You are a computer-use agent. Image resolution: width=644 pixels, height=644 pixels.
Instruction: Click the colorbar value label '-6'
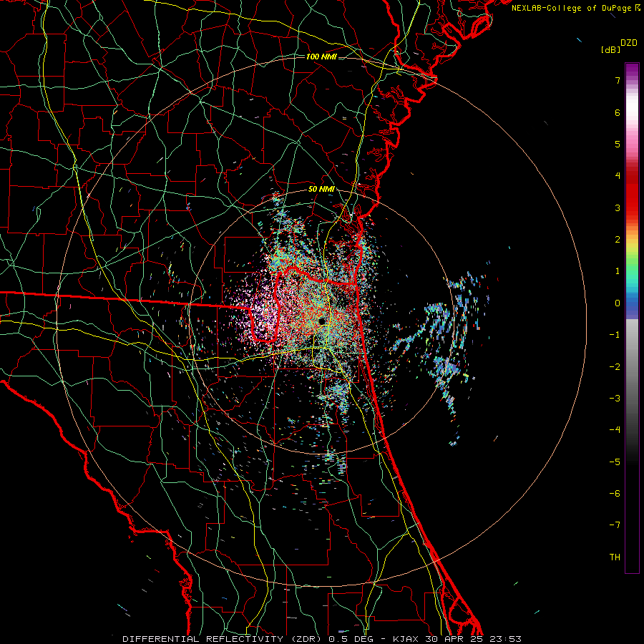pos(615,494)
